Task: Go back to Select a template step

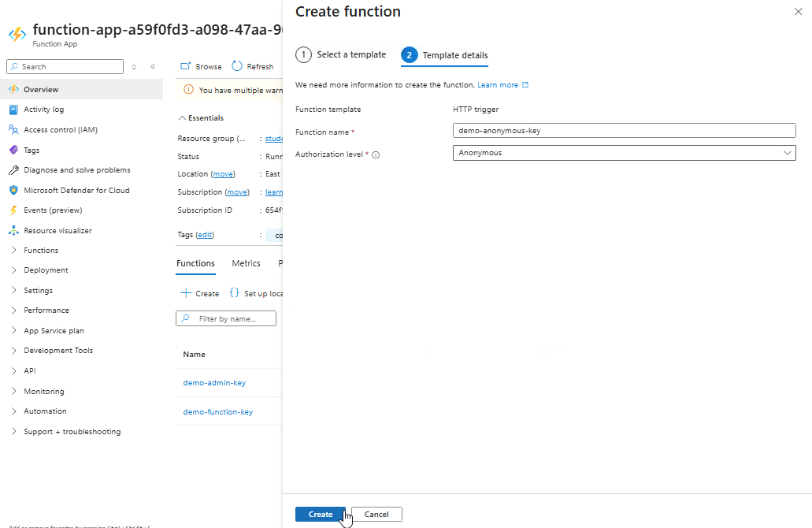Action: click(x=341, y=54)
